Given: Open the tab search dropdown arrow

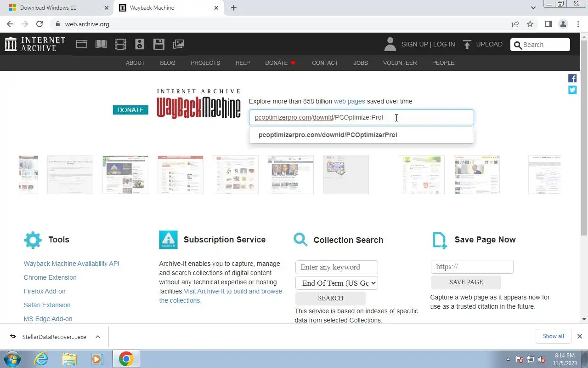Looking at the screenshot, I should coord(533,8).
